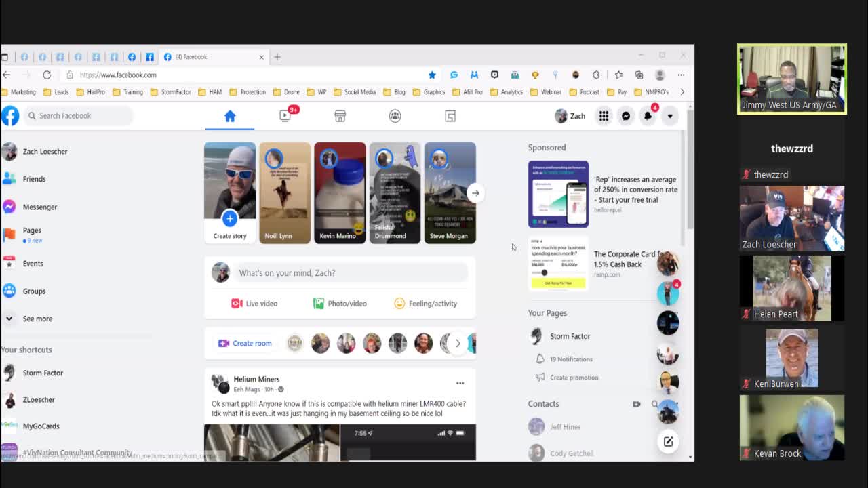The image size is (868, 488).
Task: Select Helen Peart video tile
Action: pyautogui.click(x=792, y=287)
